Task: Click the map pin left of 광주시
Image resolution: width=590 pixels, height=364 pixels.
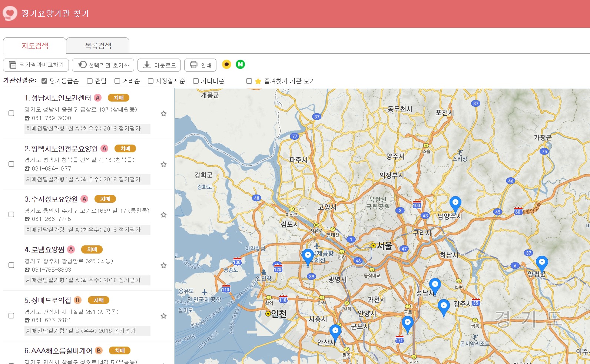Action: (444, 308)
